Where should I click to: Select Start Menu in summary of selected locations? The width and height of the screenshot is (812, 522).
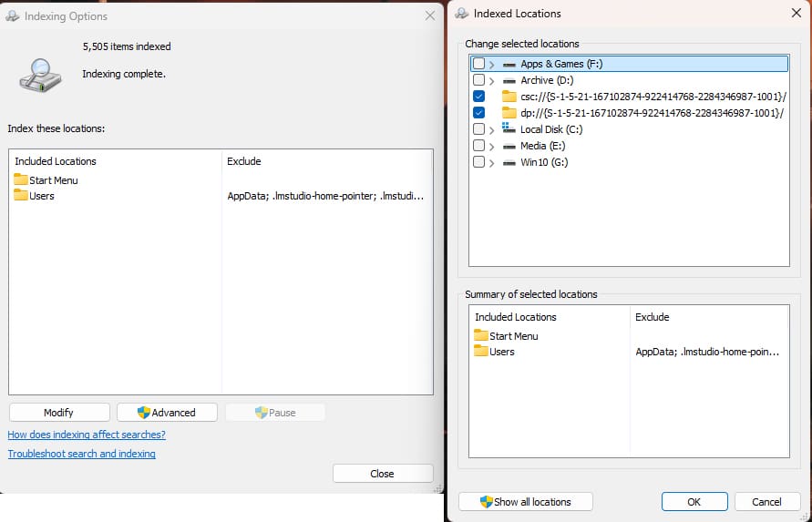(x=513, y=336)
